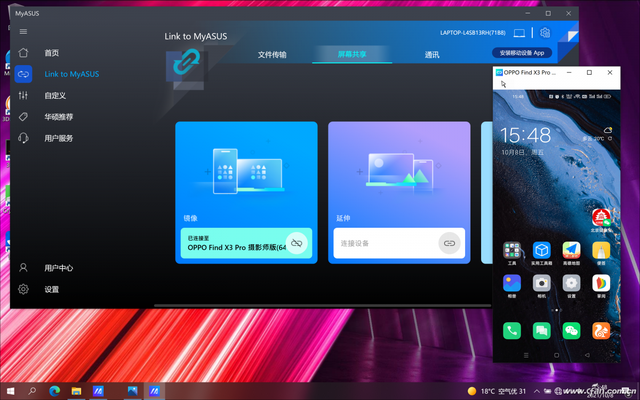Open 华硕推荐 tag icon

[23, 117]
